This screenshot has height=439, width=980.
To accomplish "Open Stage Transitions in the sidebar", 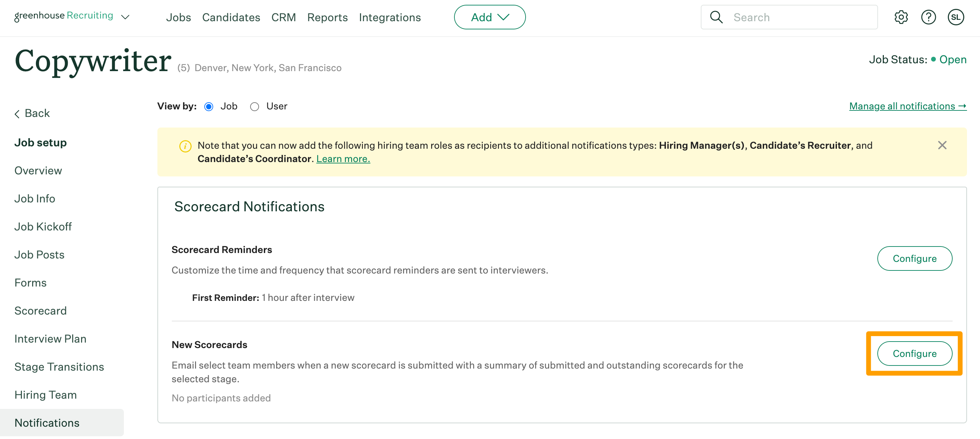I will tap(59, 367).
